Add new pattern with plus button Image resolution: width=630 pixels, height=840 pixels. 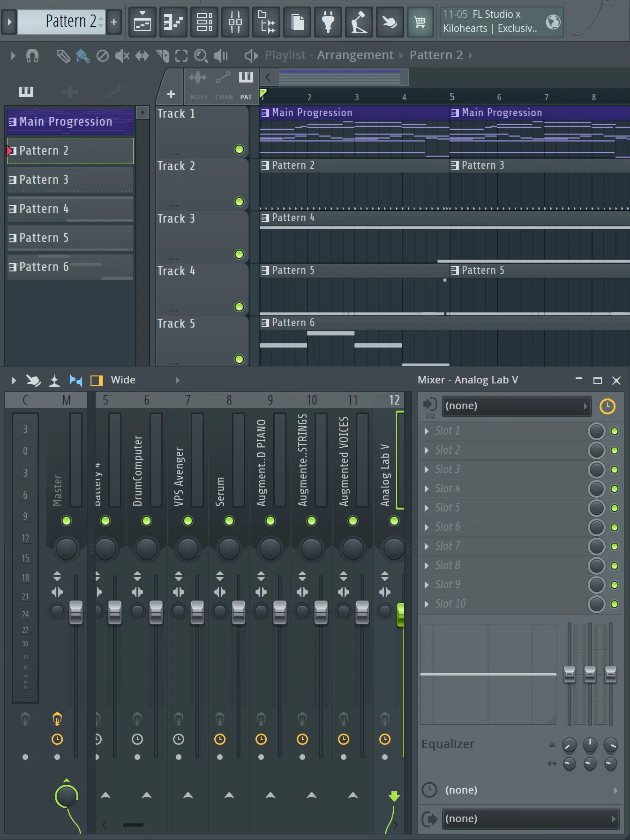pyautogui.click(x=114, y=22)
